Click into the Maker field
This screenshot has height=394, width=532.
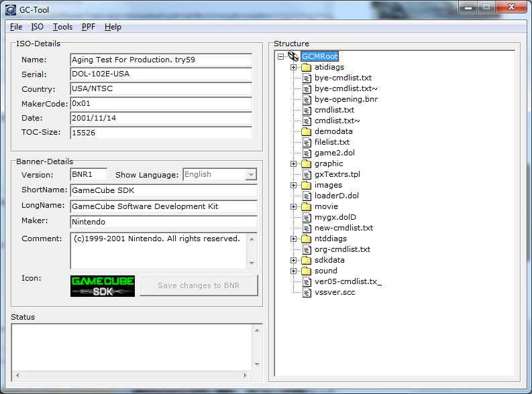point(164,222)
